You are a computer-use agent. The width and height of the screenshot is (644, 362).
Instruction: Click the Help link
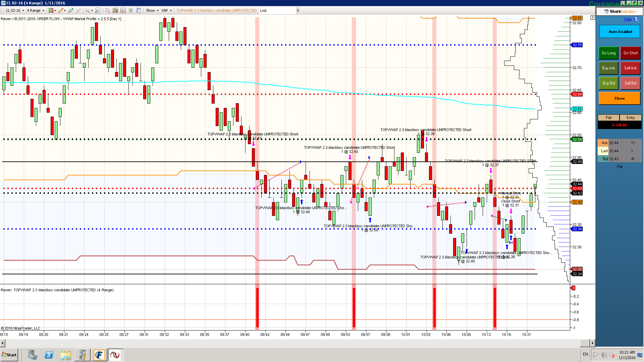pos(628,19)
